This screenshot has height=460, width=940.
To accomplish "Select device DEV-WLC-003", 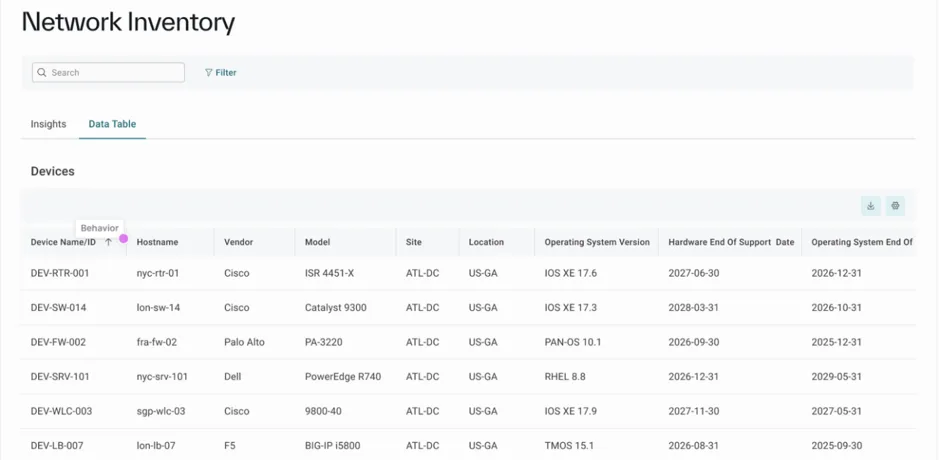I will click(x=61, y=411).
